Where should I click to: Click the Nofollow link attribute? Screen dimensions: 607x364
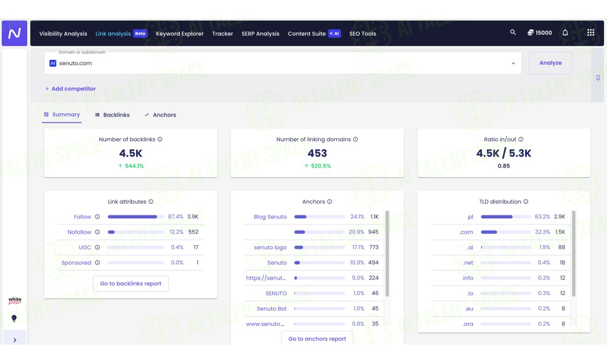[80, 232]
